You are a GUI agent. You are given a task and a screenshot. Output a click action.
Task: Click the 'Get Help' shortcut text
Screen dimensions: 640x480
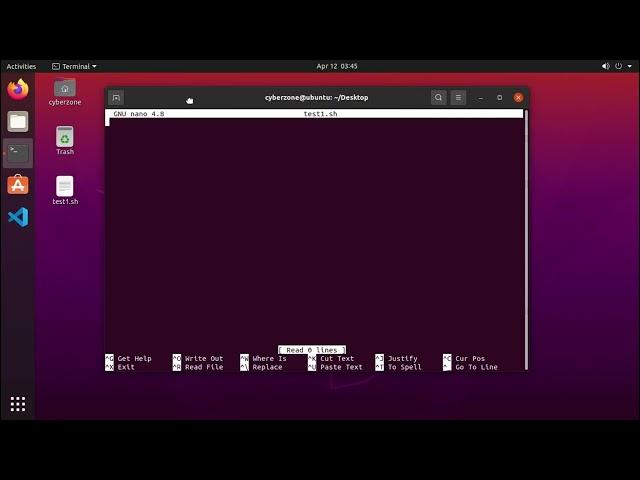click(x=134, y=358)
